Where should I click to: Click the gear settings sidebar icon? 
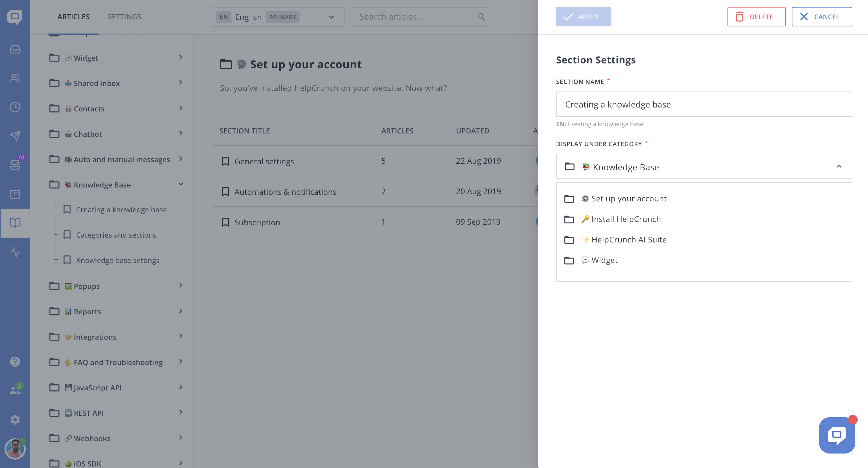coord(15,419)
